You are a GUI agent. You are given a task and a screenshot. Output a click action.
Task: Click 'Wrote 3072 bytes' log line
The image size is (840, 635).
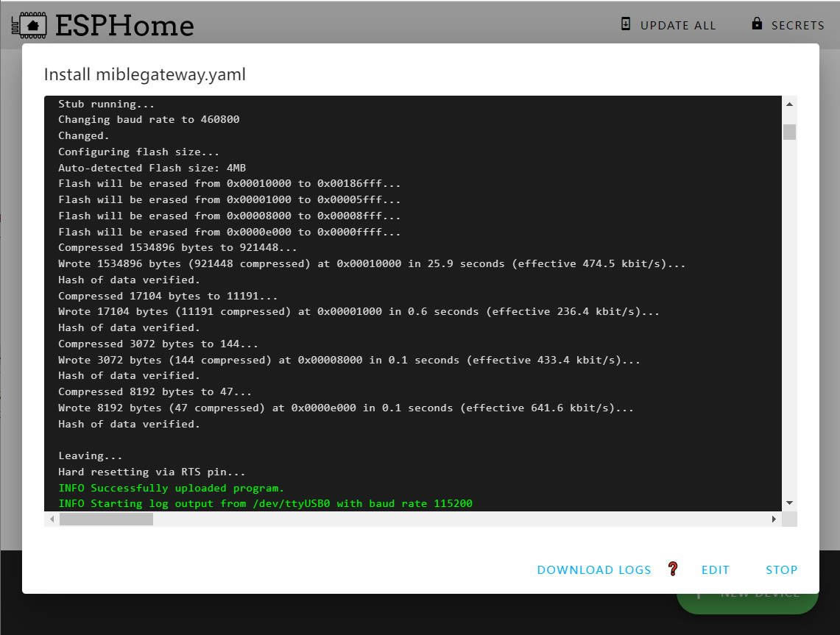349,360
